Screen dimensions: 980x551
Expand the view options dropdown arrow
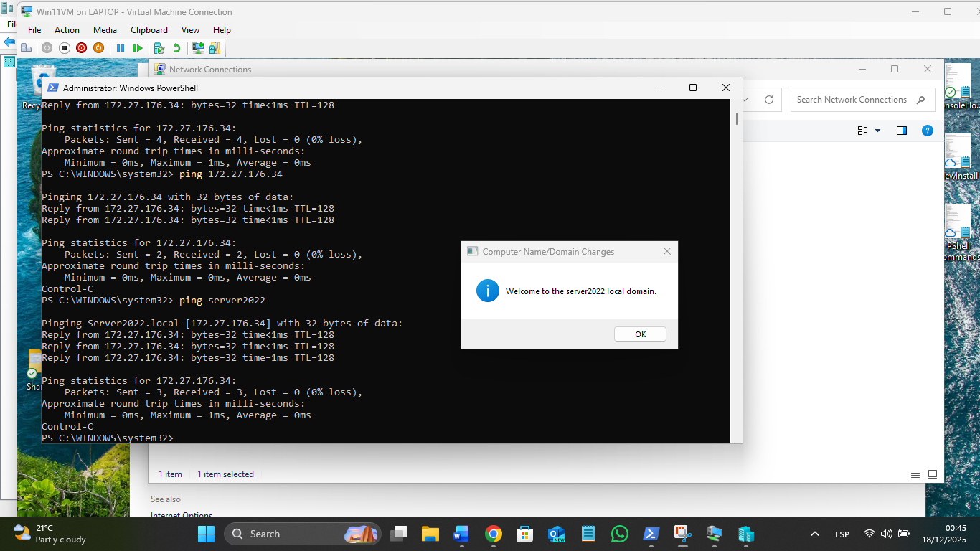pos(877,131)
